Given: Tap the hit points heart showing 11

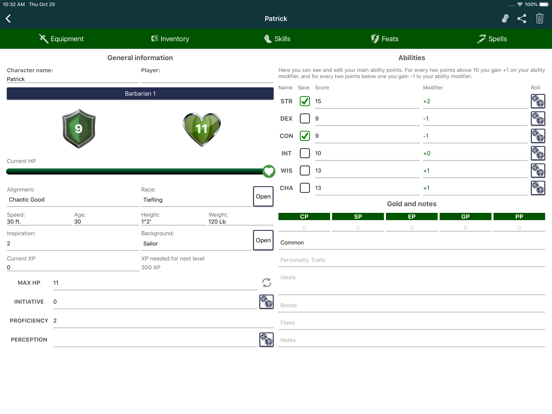Looking at the screenshot, I should point(202,129).
